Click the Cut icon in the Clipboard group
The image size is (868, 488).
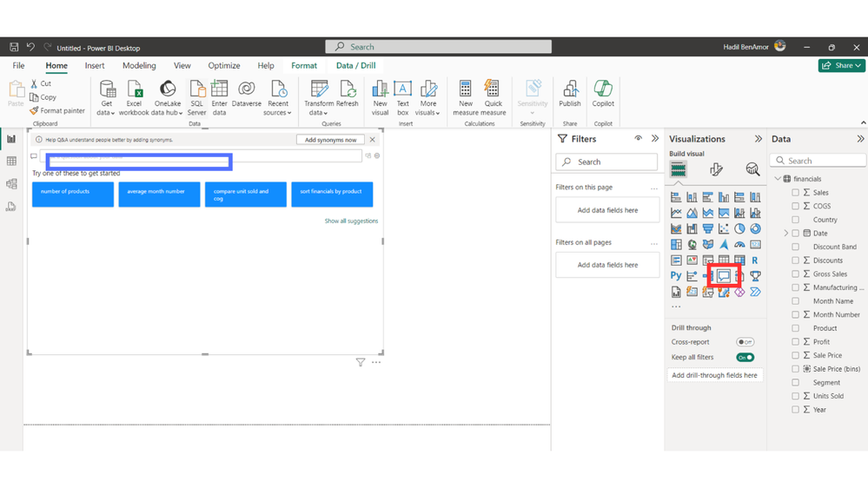coord(35,83)
